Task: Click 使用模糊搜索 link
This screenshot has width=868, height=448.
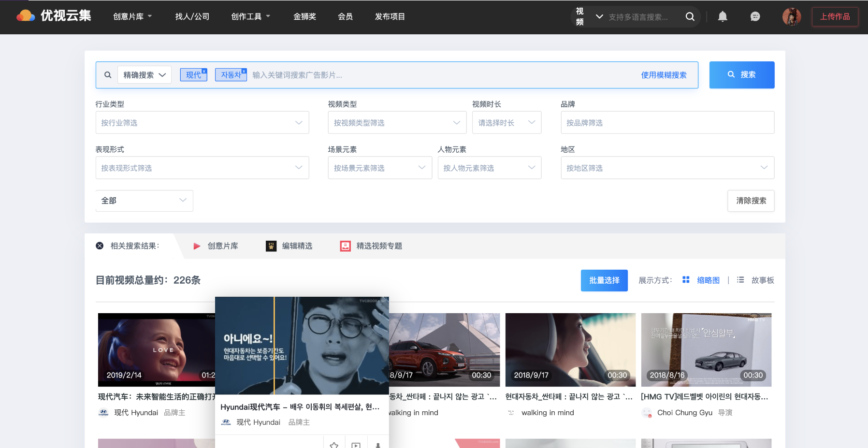Action: coord(664,75)
